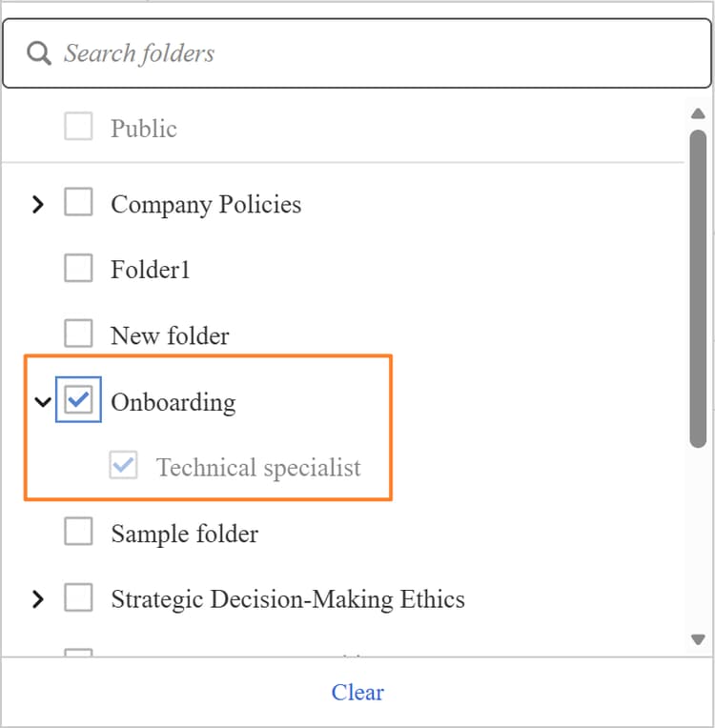Screen dimensions: 715x728
Task: Click the Search folders input field
Action: [357, 53]
